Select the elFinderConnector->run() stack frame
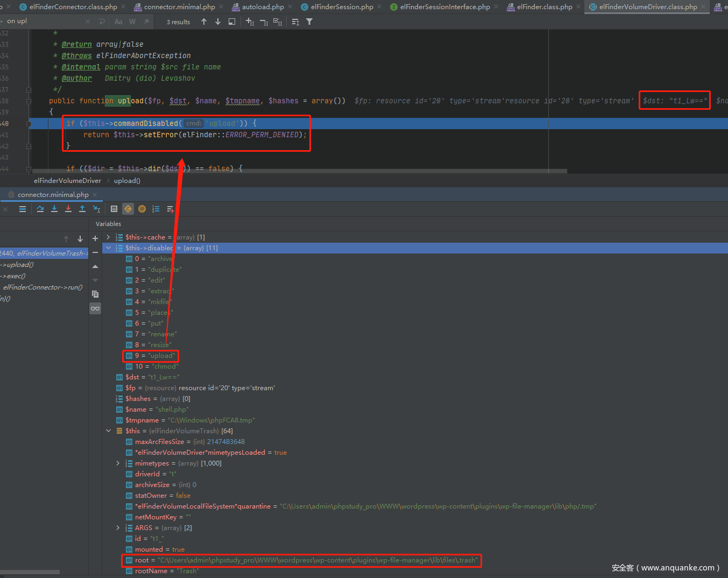The height and width of the screenshot is (578, 728). pos(43,287)
